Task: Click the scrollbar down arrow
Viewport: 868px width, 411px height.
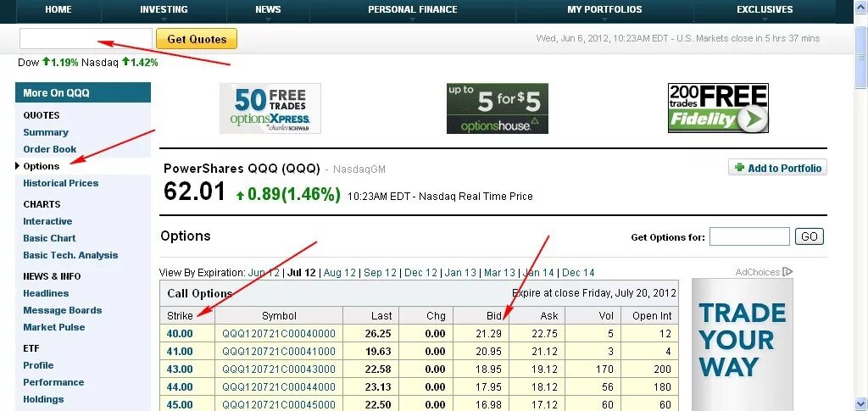Action: 861,403
